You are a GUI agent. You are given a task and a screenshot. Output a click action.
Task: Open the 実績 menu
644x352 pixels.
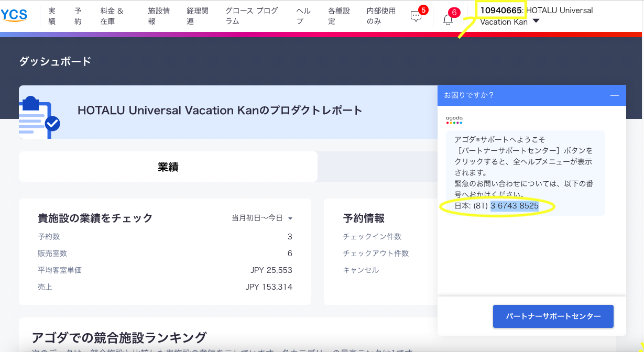click(52, 16)
